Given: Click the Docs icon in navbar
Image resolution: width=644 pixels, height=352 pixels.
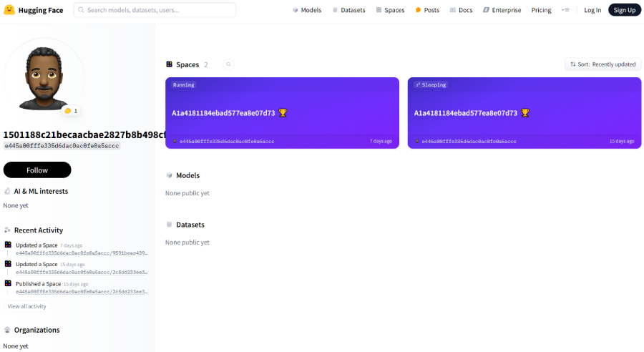Looking at the screenshot, I should point(453,10).
